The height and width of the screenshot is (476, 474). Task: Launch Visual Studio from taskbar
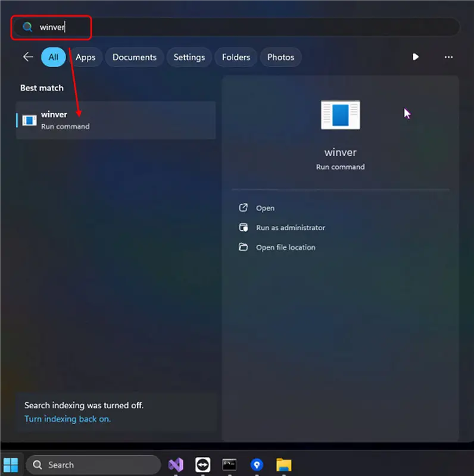(176, 465)
